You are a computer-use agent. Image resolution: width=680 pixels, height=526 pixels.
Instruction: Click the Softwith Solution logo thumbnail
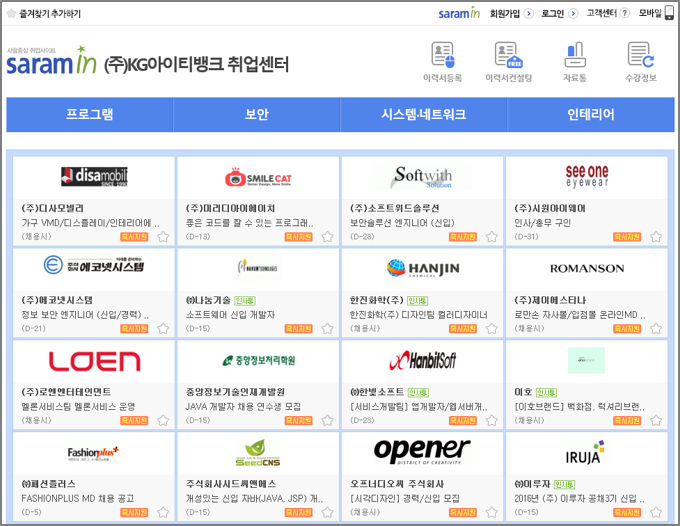pyautogui.click(x=423, y=177)
